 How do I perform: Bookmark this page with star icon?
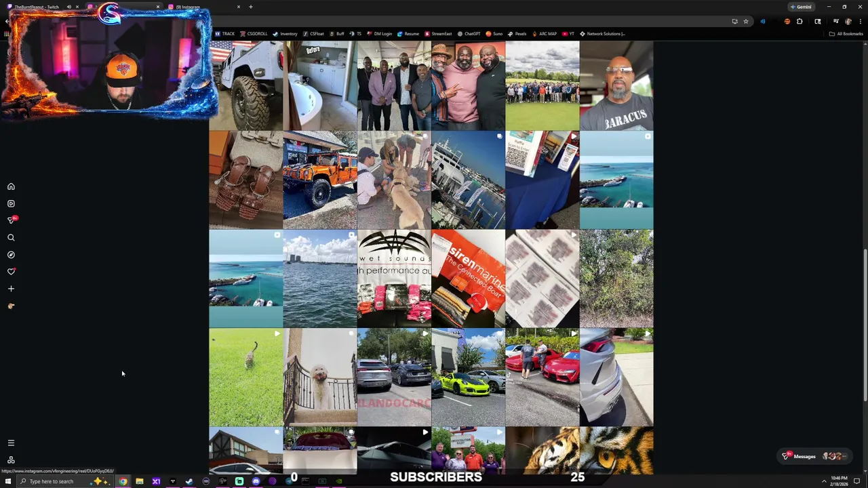click(746, 22)
